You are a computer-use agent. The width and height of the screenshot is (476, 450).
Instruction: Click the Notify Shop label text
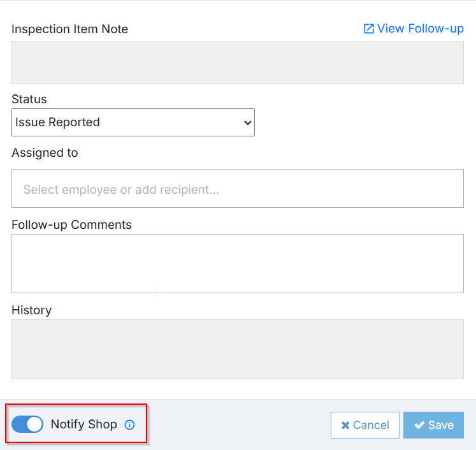point(83,425)
